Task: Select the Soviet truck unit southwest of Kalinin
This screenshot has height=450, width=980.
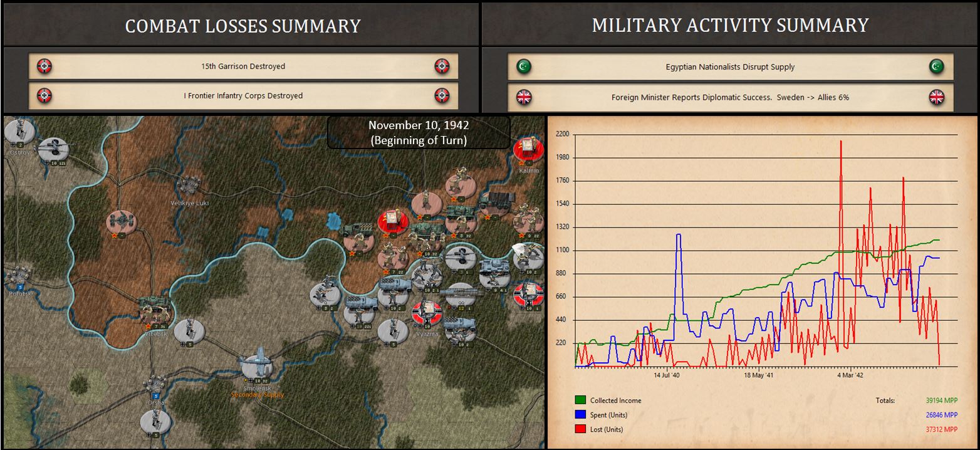Action: [498, 204]
